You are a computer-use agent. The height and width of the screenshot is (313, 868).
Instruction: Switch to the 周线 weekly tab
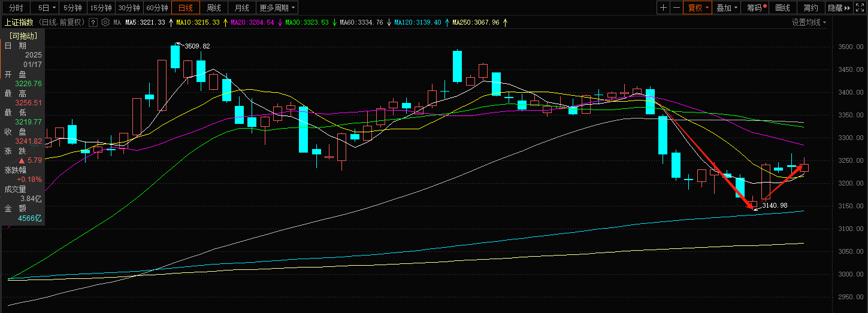[x=214, y=8]
